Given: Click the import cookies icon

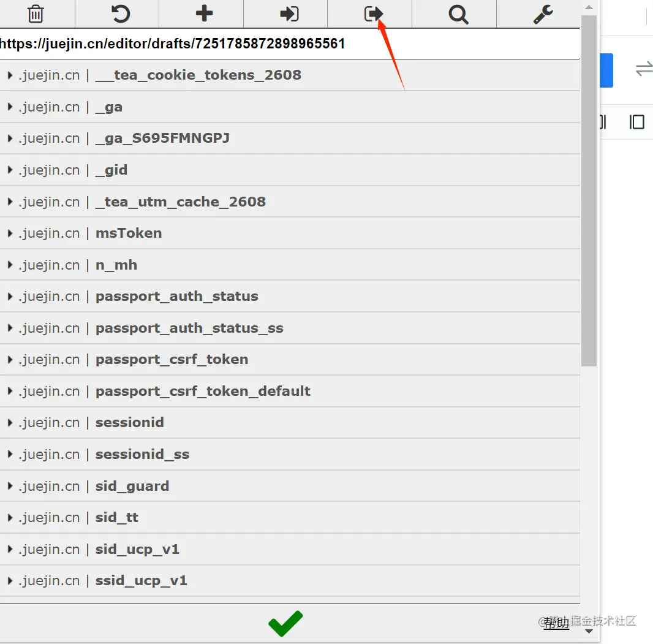Looking at the screenshot, I should coord(289,13).
